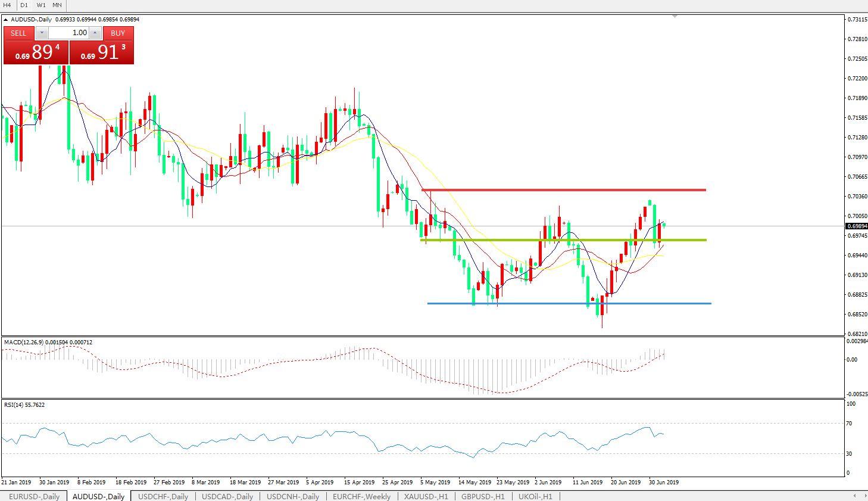Collapse one-click trading panel triangle beside AUDUSD
868x501 pixels.
[6, 20]
